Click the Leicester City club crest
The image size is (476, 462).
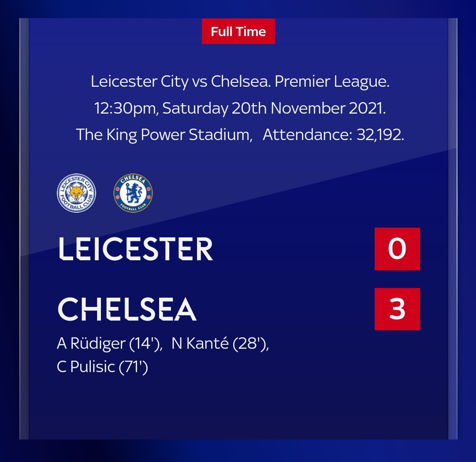tap(77, 193)
